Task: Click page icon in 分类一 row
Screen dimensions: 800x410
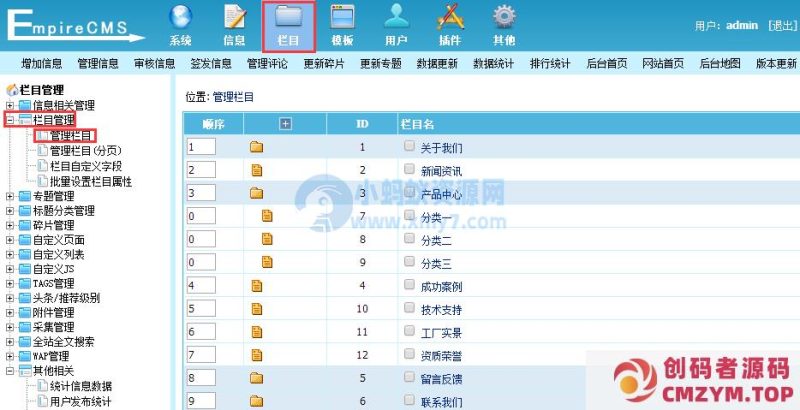Action: [267, 216]
